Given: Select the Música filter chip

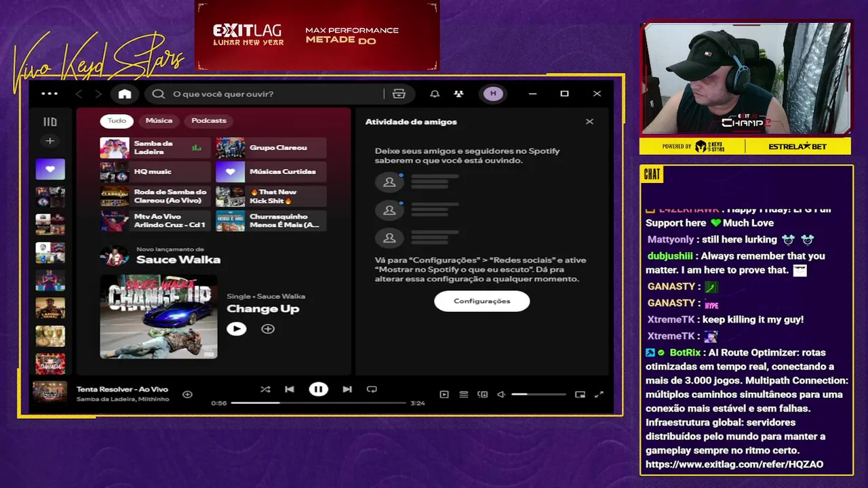Looking at the screenshot, I should click(159, 121).
